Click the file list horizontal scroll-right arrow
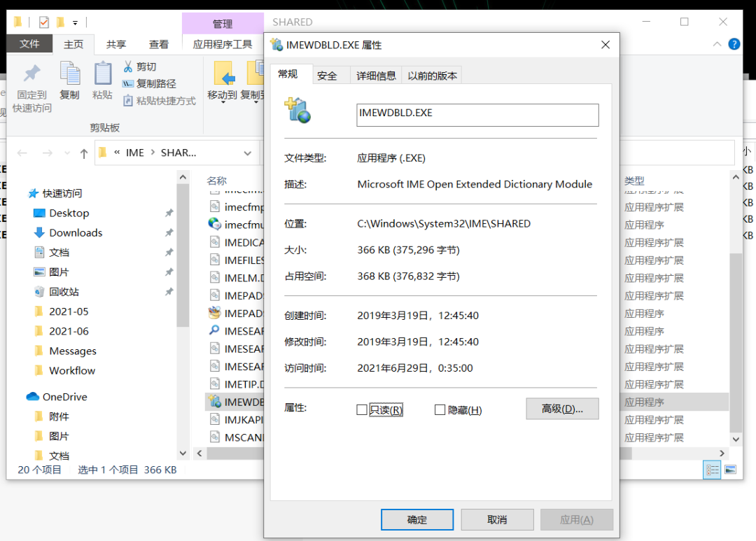This screenshot has height=541, width=756. point(722,454)
